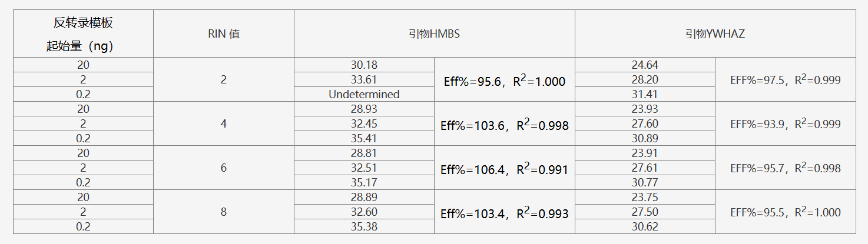Select the Eff%=103.6, R²=0.998 cell
Image resolution: width=868 pixels, height=244 pixels.
tap(504, 125)
